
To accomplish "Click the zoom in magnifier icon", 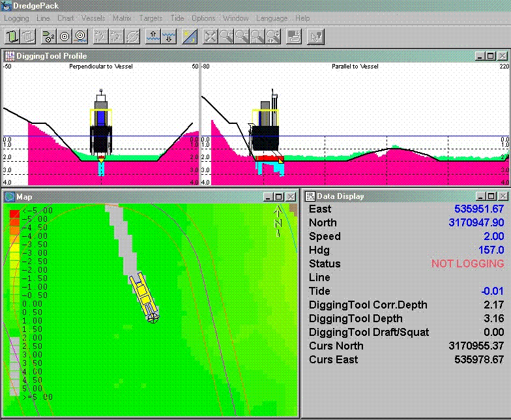I will [x=226, y=37].
